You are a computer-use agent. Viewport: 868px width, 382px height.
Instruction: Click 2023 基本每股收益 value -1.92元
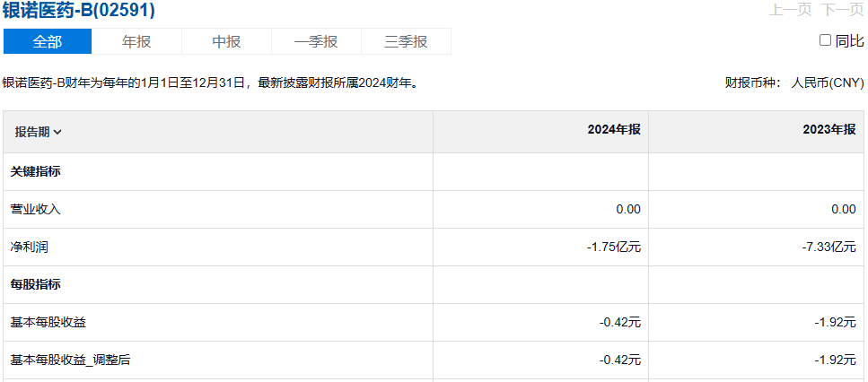tap(836, 322)
